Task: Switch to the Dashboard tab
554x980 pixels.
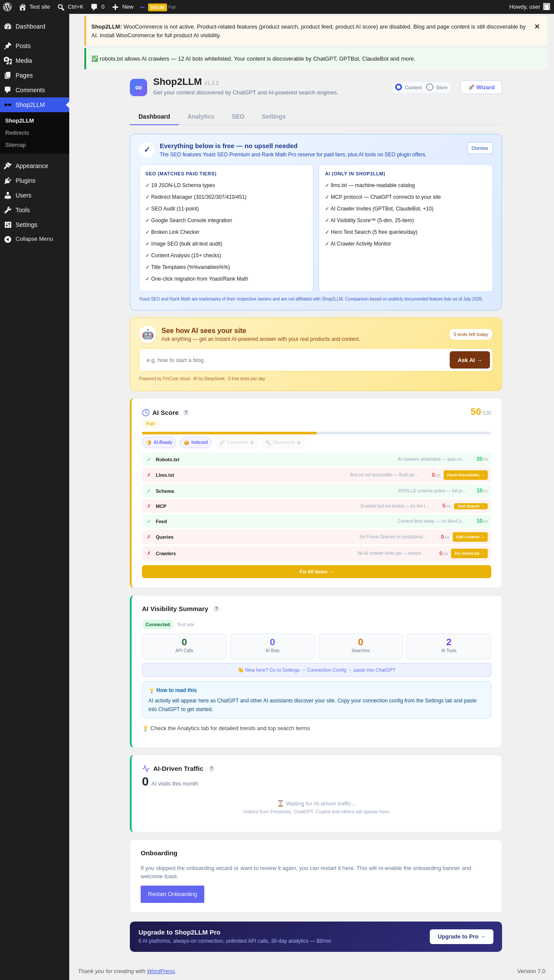Action: click(154, 116)
